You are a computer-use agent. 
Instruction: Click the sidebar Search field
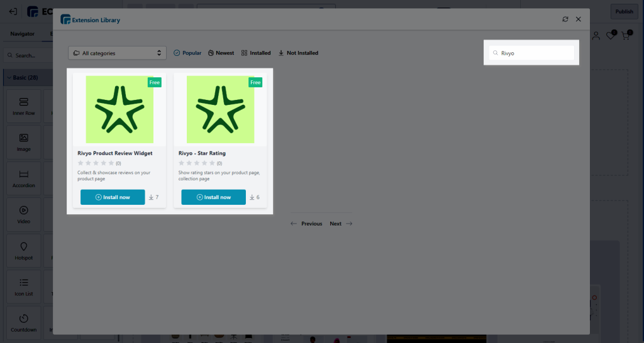click(x=28, y=55)
